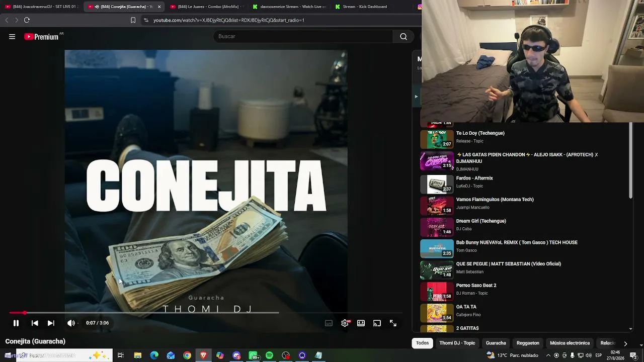Image resolution: width=644 pixels, height=362 pixels.
Task: Show more filter chips with the right arrow
Action: [625, 343]
